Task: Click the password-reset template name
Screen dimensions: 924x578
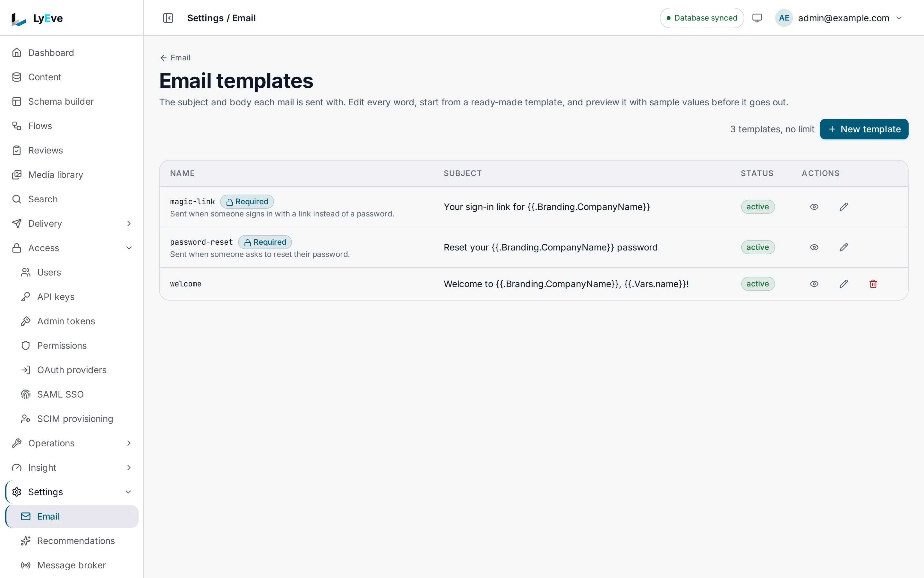Action: point(201,242)
